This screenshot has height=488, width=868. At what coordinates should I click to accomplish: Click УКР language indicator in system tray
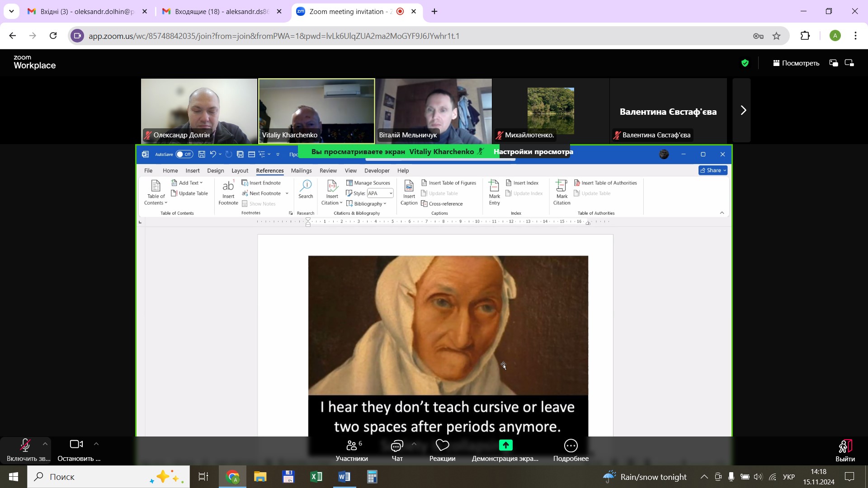(788, 477)
